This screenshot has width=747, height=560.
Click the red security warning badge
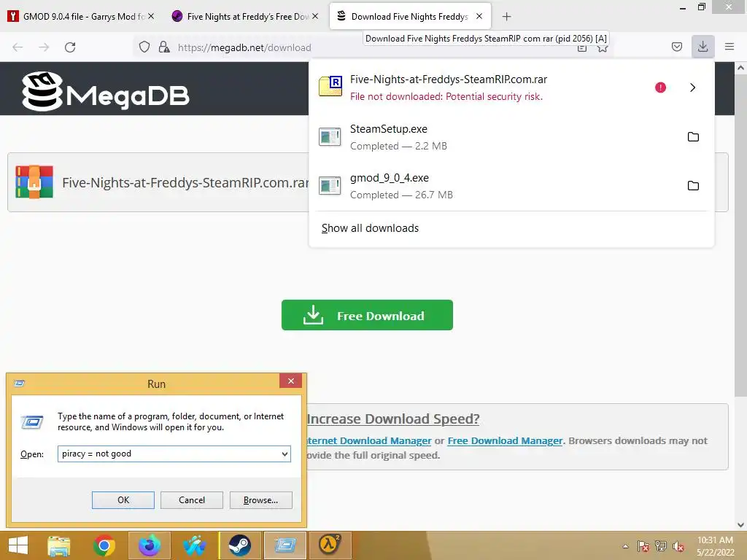(660, 87)
